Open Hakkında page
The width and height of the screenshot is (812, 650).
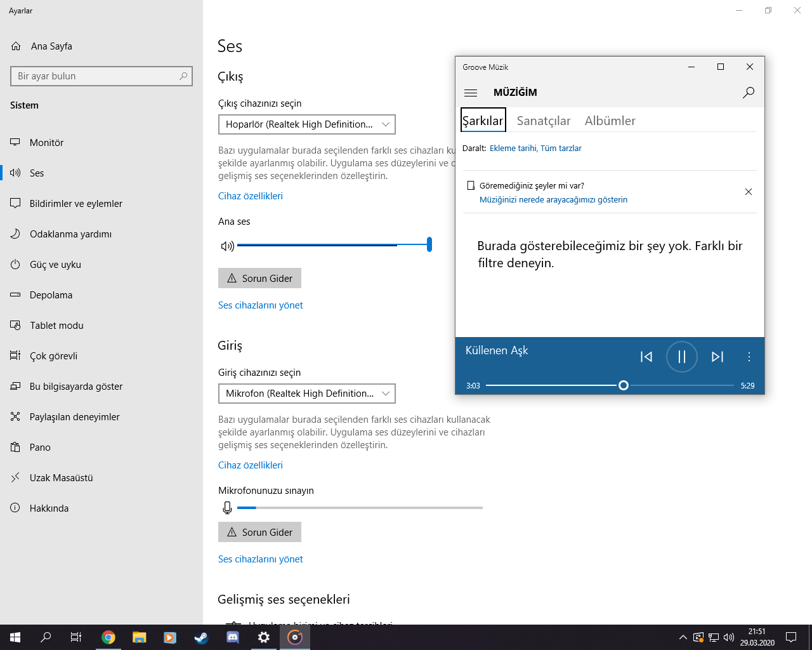[x=101, y=508]
